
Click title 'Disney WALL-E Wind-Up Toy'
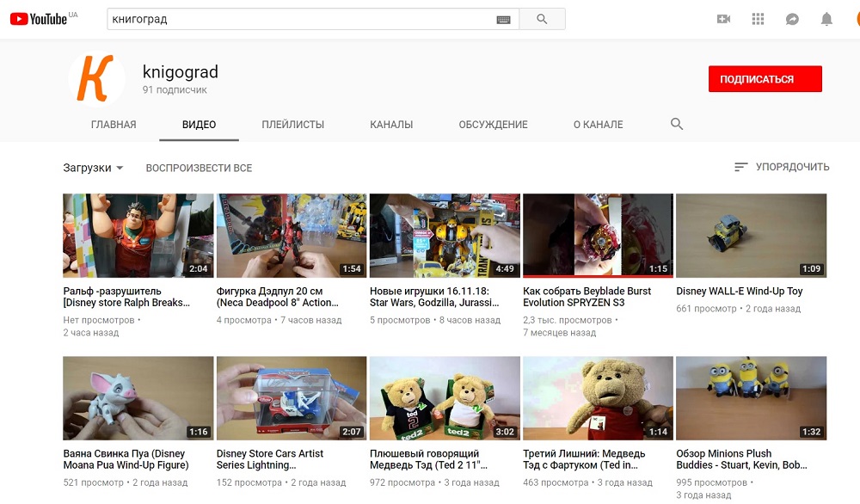(x=740, y=292)
